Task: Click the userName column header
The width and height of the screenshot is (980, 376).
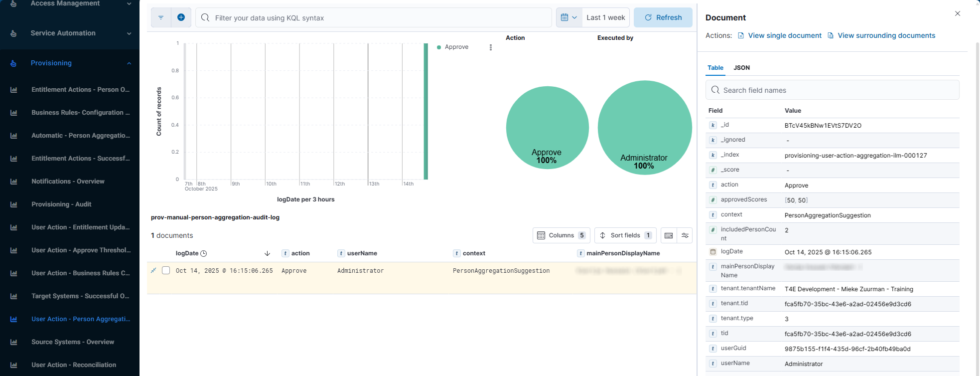Action: (362, 253)
